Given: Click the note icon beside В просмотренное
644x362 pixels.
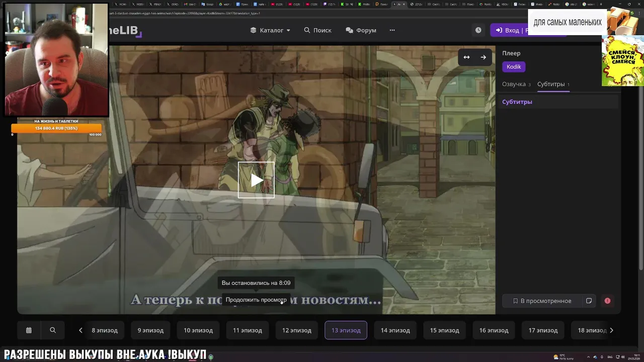Looking at the screenshot, I should pos(589,301).
